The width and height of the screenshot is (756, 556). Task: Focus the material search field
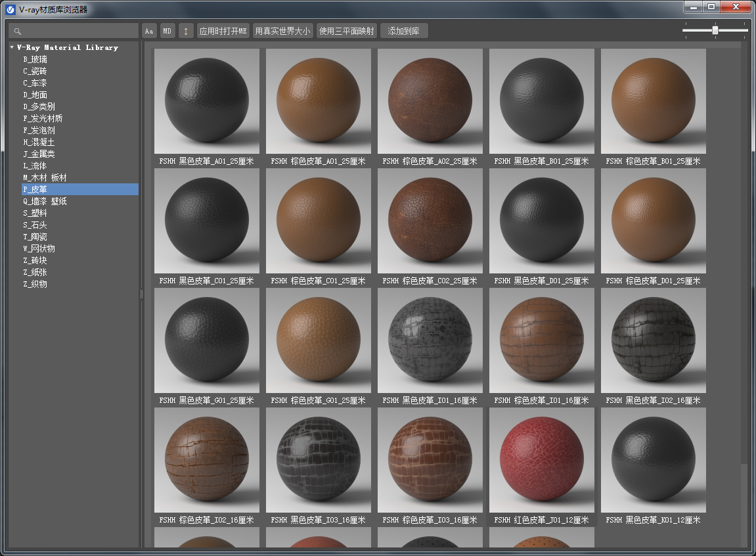[x=74, y=31]
